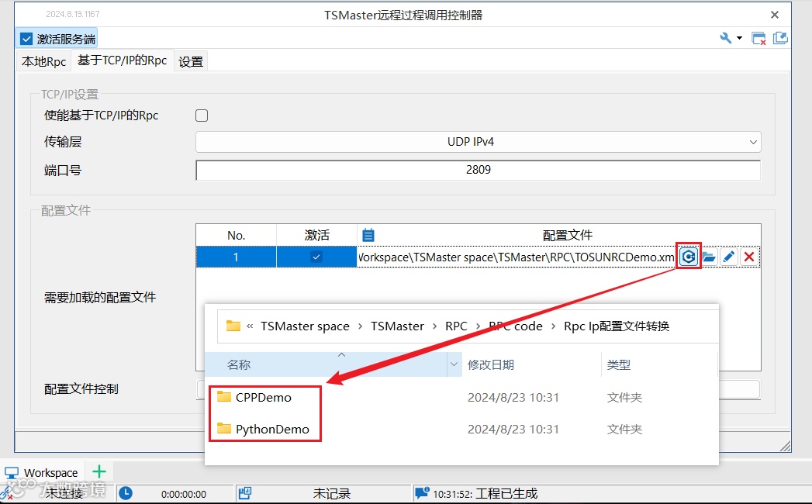Open the wrench settings tool
This screenshot has width=812, height=504.
[725, 38]
